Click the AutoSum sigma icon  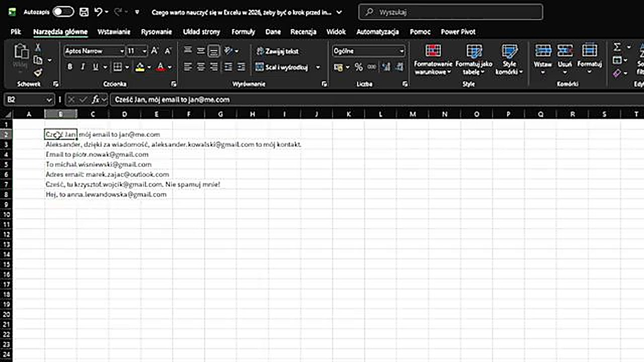(617, 47)
